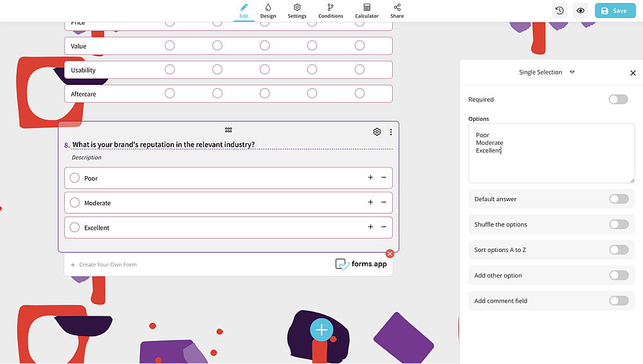643x364 pixels.
Task: Expand the Single Selection field type dropdown
Action: click(x=572, y=72)
